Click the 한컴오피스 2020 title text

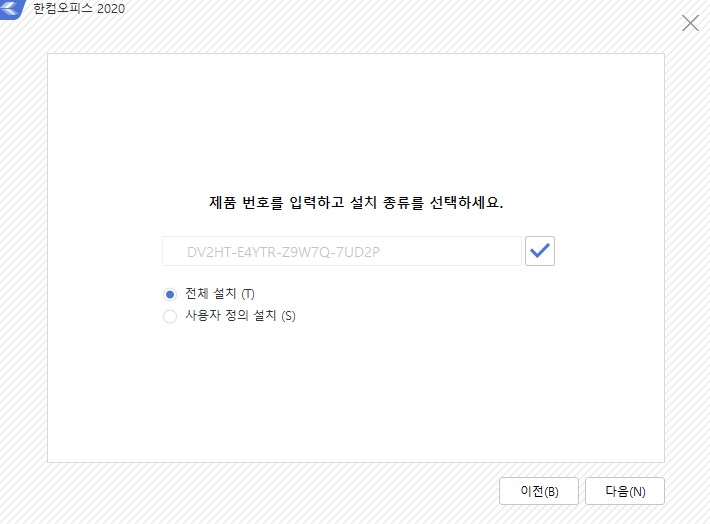tap(79, 9)
